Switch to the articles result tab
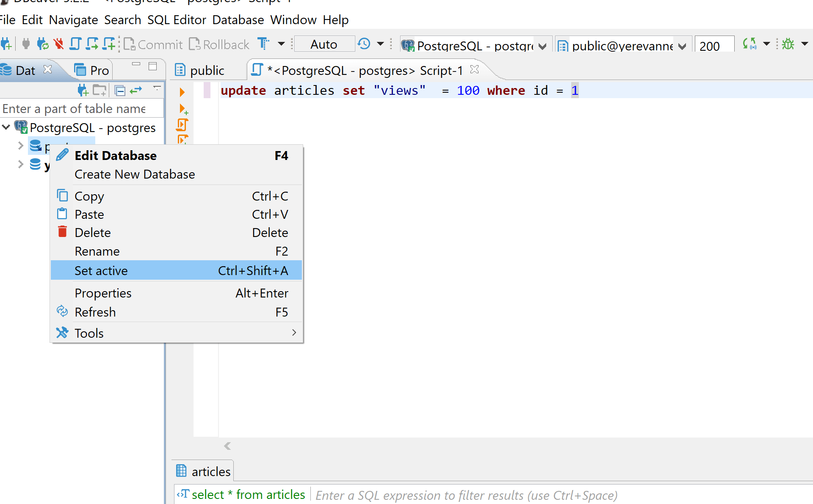This screenshot has height=504, width=813. 202,471
